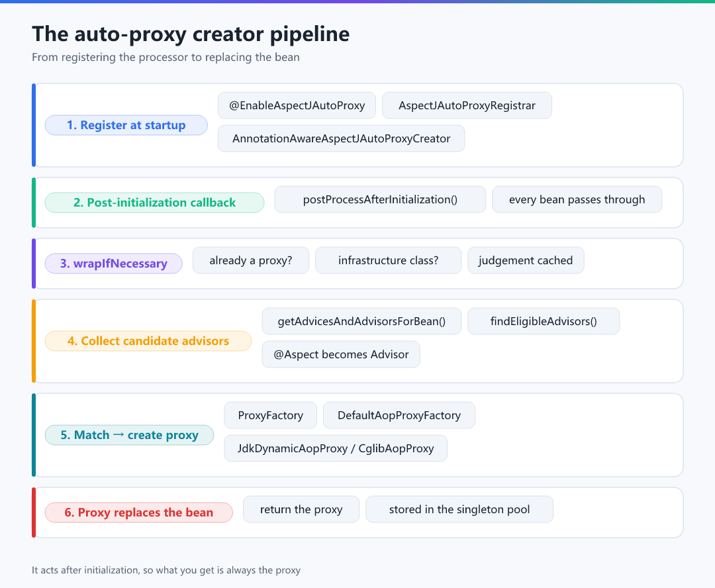Click the 'stored in the singleton pool' chip
This screenshot has height=588, width=715.
pos(459,510)
